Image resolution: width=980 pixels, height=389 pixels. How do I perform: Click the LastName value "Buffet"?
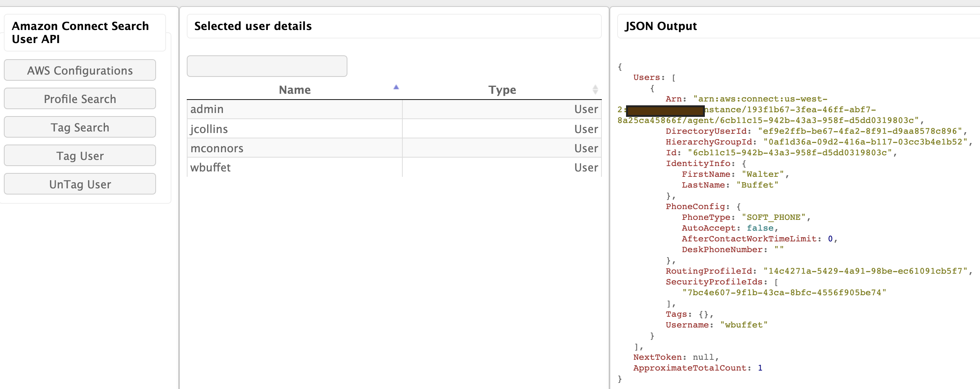pos(757,185)
